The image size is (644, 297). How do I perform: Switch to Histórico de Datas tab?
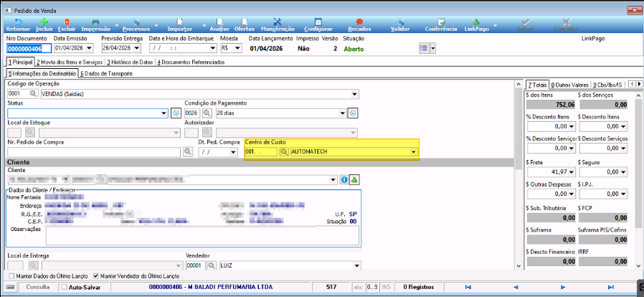(x=130, y=62)
